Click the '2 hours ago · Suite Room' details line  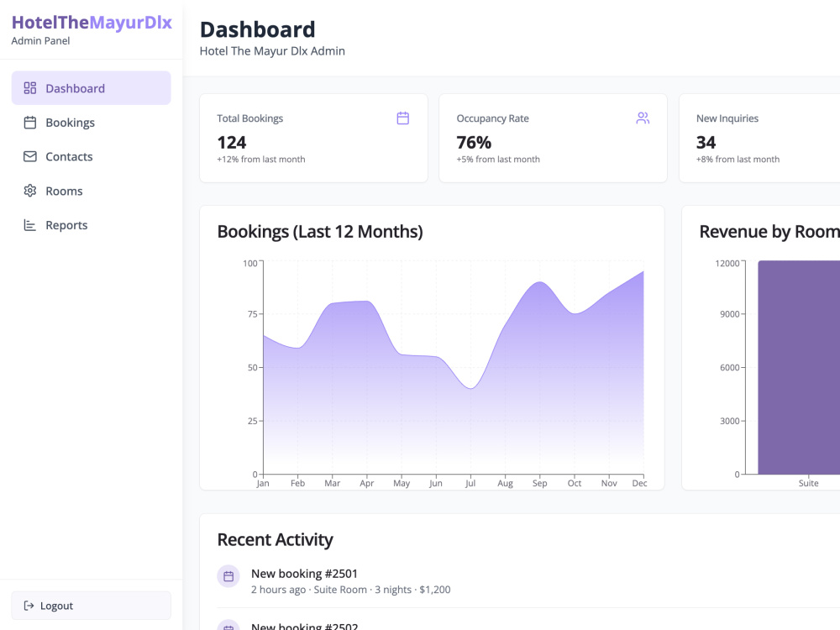click(351, 590)
